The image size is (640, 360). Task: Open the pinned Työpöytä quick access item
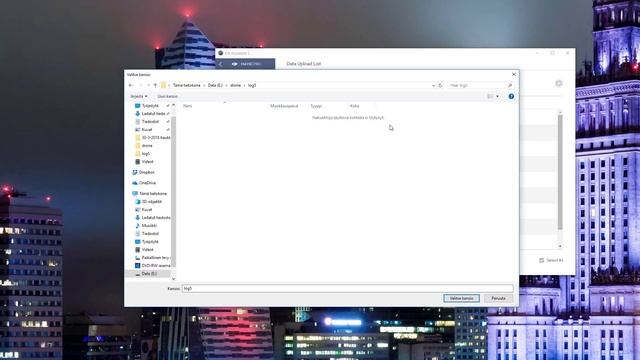pyautogui.click(x=150, y=106)
